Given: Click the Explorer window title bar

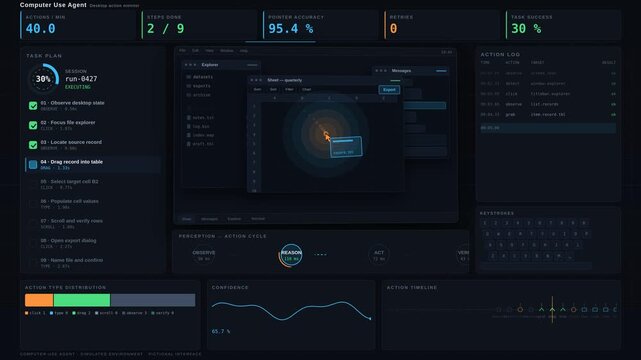Looking at the screenshot, I should (221, 65).
